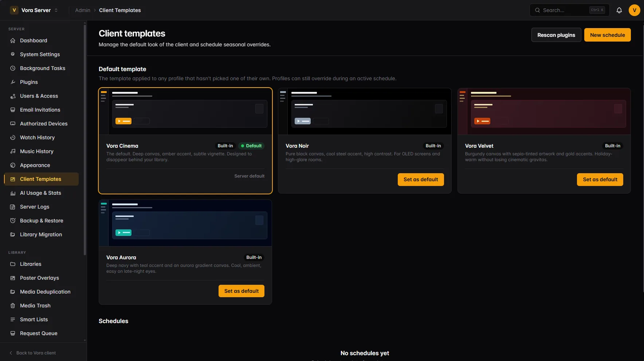Click the Smart Lists icon
This screenshot has width=644, height=361.
[13, 319]
